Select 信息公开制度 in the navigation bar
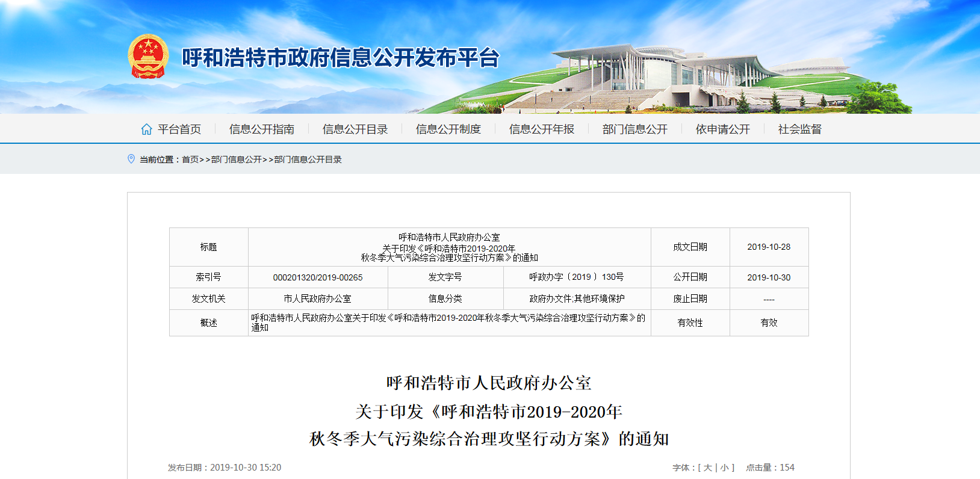The height and width of the screenshot is (479, 980). point(448,129)
